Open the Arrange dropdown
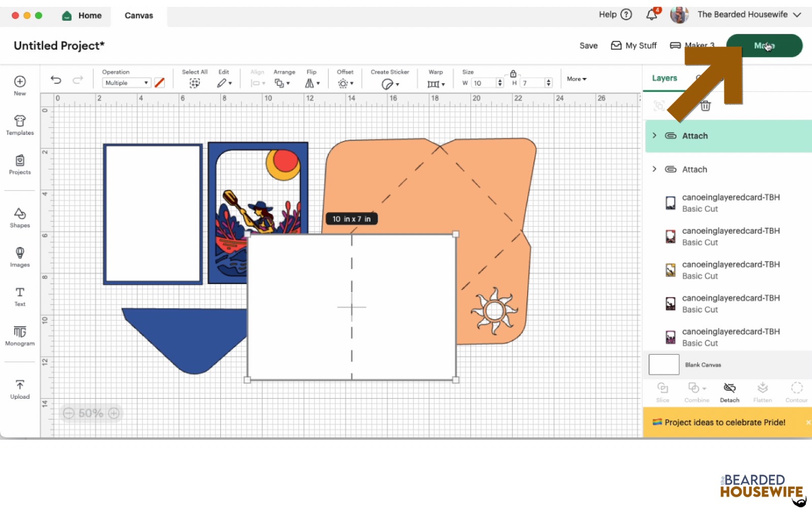 [x=282, y=83]
